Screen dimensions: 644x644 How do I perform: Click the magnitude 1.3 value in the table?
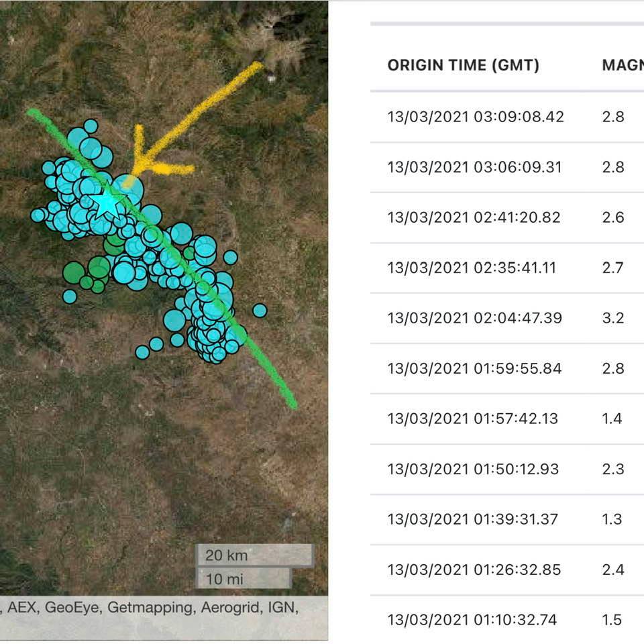[x=612, y=519]
